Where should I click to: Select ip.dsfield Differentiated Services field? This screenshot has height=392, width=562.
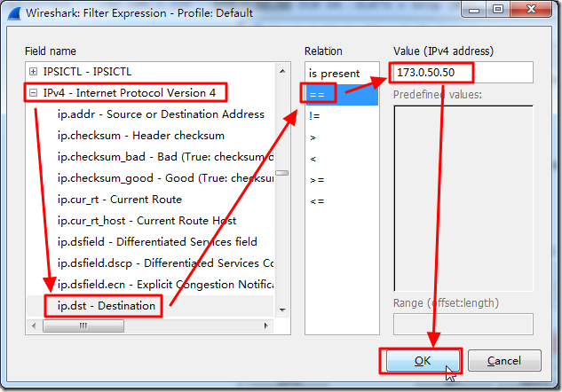tap(157, 242)
